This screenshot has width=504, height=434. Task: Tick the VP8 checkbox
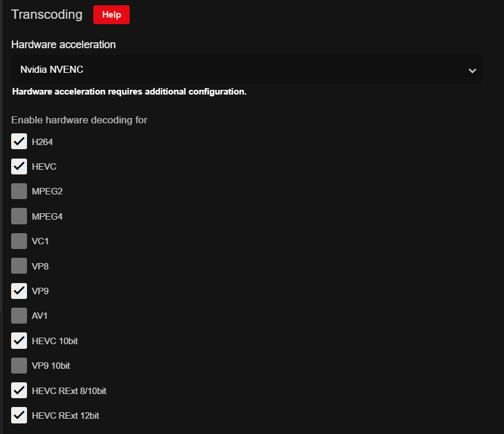(19, 266)
